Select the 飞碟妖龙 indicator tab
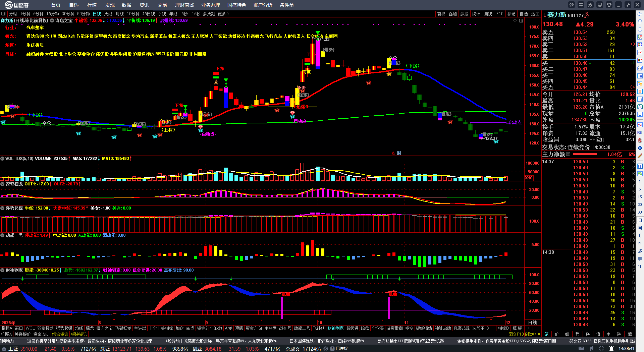Viewport: 644px width, 352px height. 123,328
